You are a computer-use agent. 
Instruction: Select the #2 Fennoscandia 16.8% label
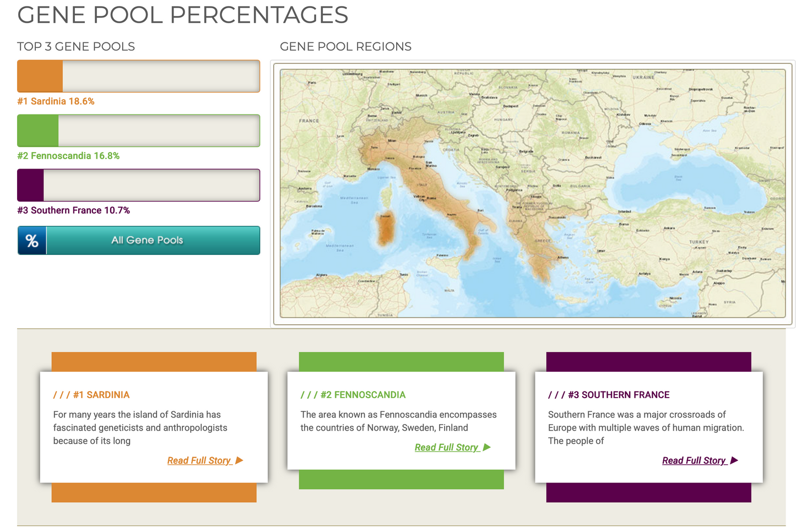tap(68, 156)
